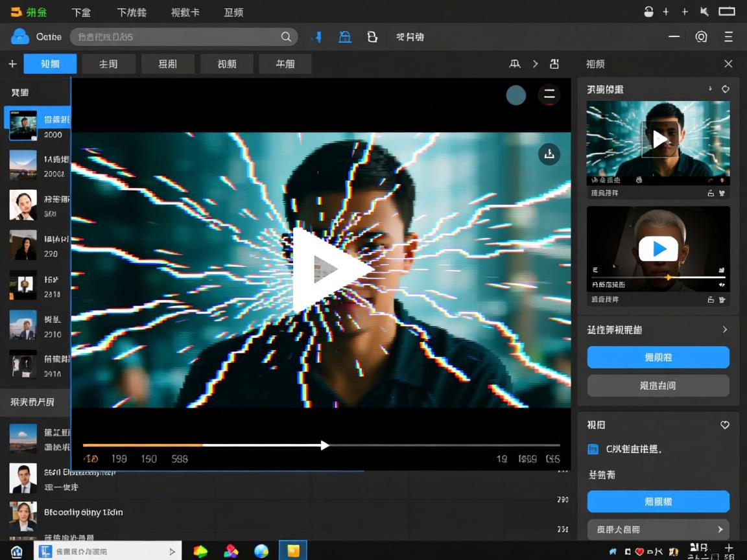Open the last menu item in the top menu bar
The width and height of the screenshot is (747, 560).
(233, 12)
